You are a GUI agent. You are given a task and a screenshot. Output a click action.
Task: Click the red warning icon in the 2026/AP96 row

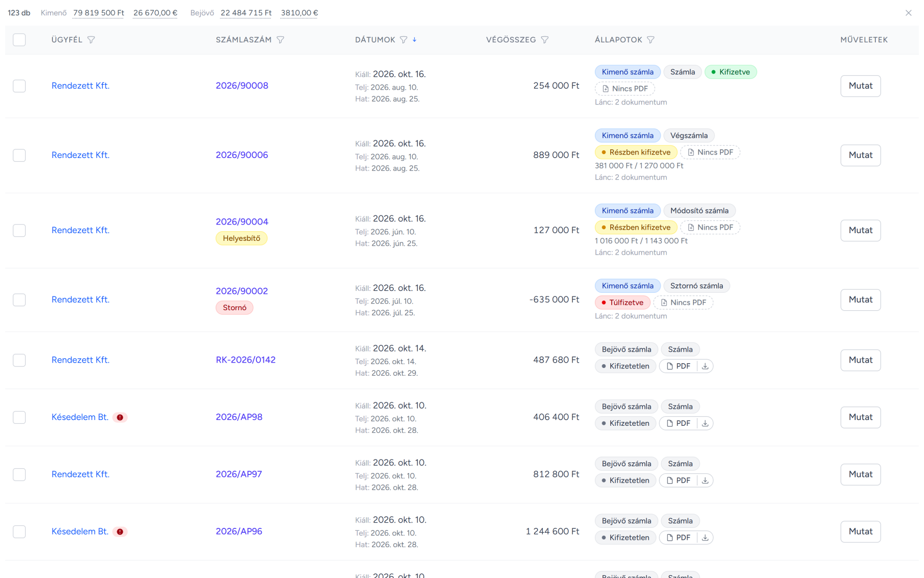coord(120,532)
